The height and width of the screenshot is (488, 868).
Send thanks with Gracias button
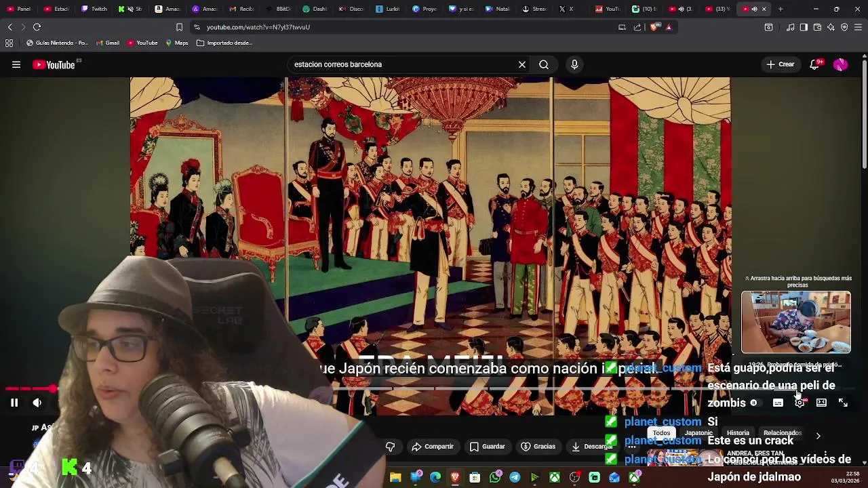pos(538,447)
